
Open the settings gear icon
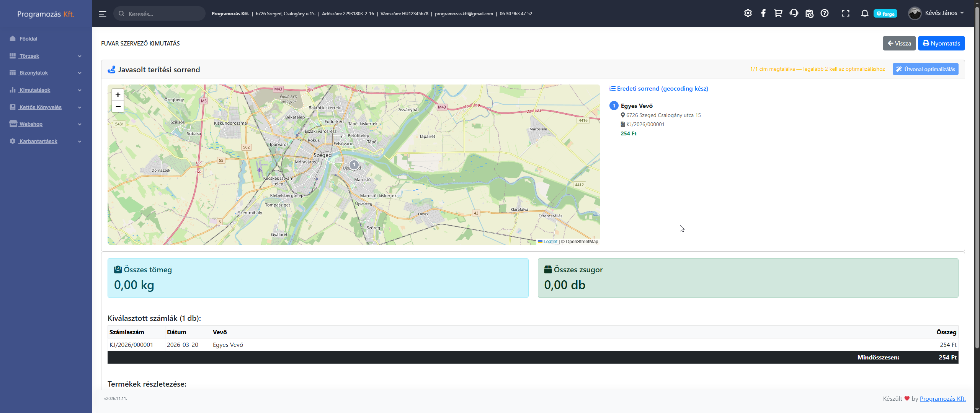(x=748, y=13)
